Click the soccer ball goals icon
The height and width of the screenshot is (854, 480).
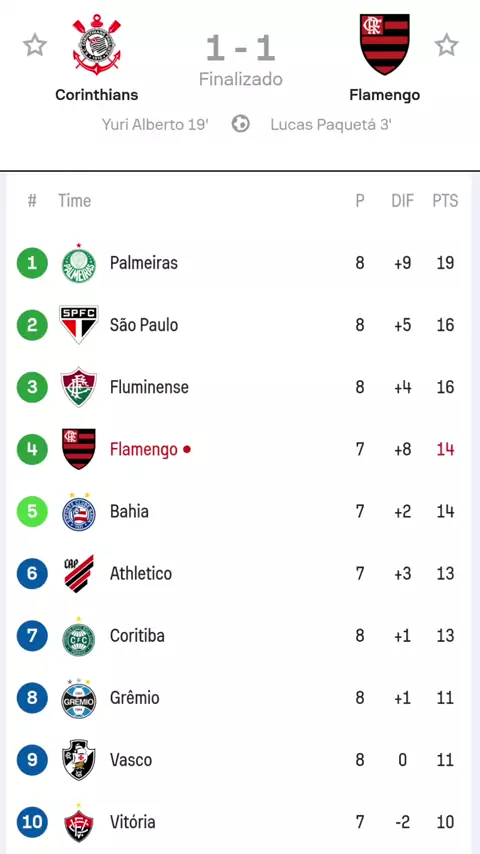click(240, 124)
